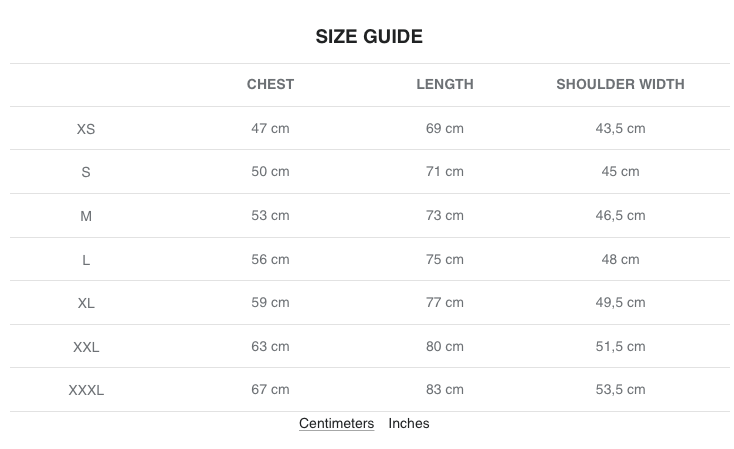Viewport: 734px width, 449px height.
Task: Click the SHOULDER WIDTH column header
Action: [620, 84]
